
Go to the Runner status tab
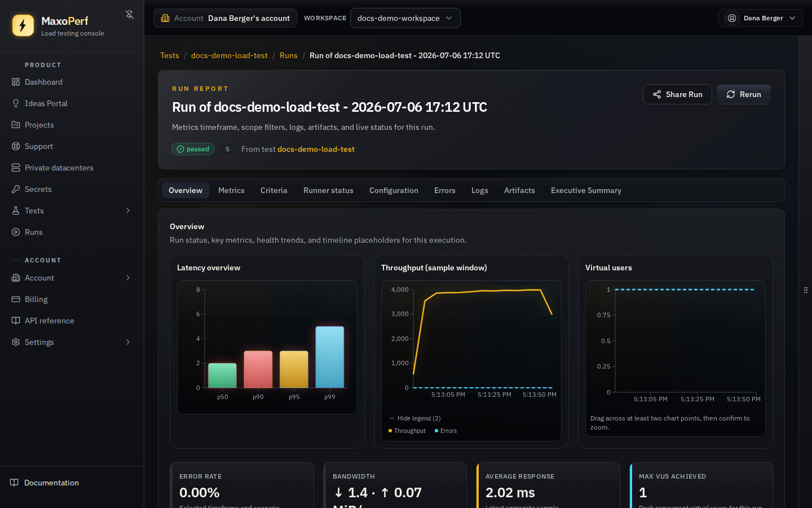[328, 190]
